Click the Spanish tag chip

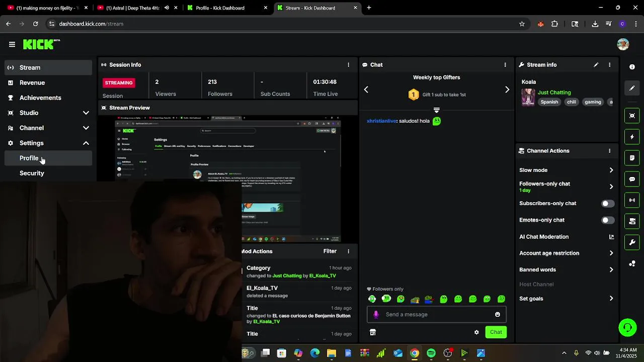pos(549,102)
